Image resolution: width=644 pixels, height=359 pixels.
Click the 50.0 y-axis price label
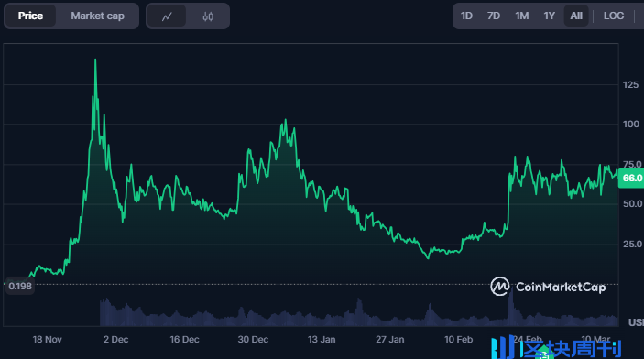tap(632, 203)
